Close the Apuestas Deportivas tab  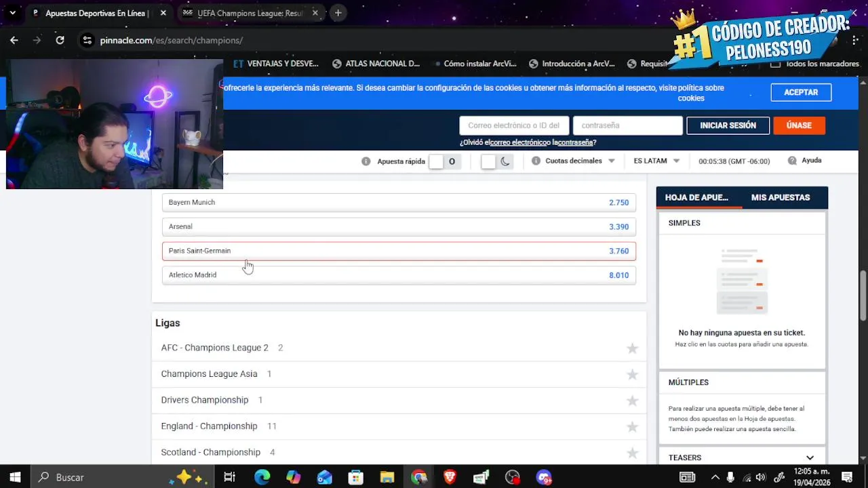(163, 13)
